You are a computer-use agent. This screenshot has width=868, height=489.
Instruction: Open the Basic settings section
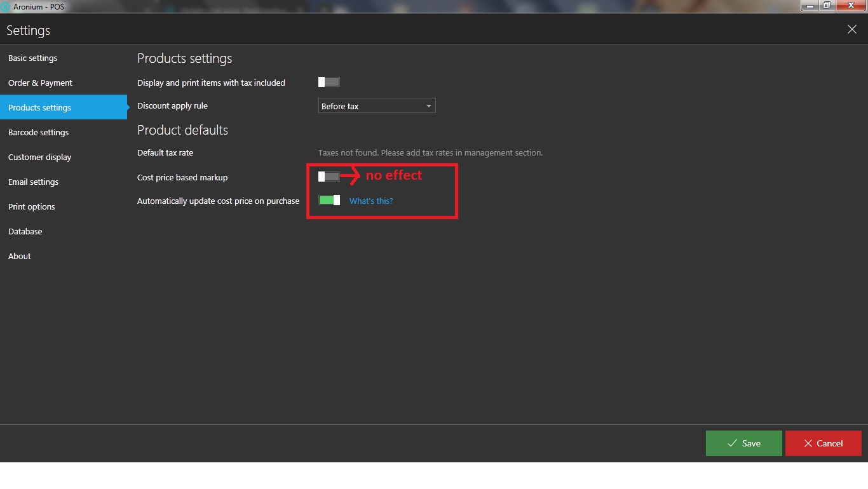pos(33,58)
